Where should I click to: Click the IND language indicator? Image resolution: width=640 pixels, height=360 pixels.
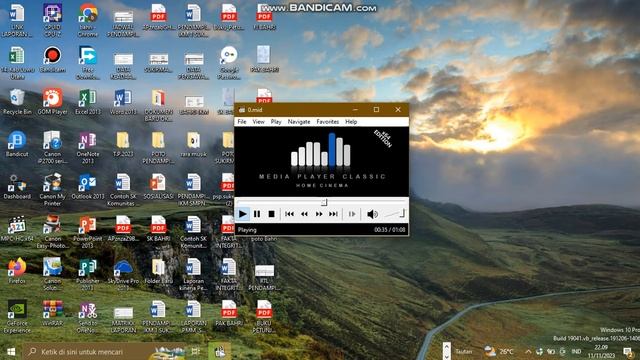click(x=576, y=351)
